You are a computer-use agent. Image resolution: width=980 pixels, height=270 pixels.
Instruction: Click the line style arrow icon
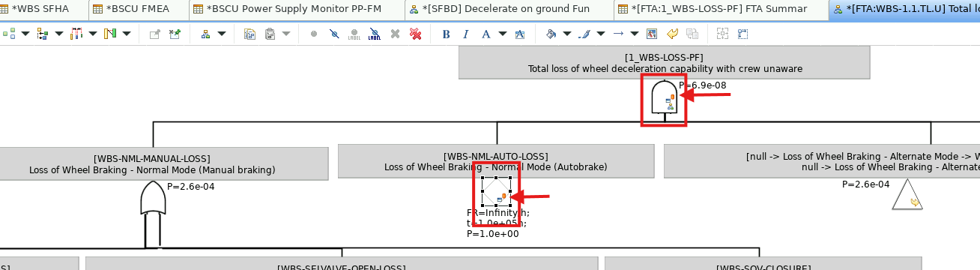[x=618, y=34]
